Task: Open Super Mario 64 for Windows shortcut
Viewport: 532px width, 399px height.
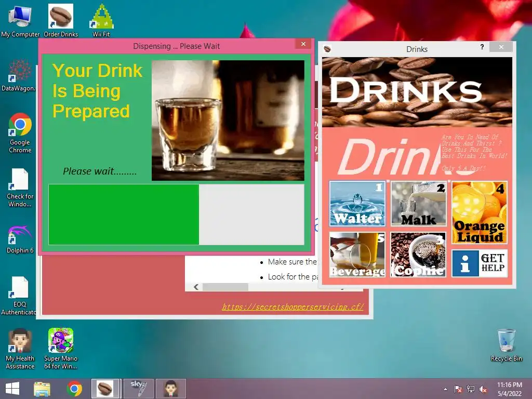Action: tap(61, 349)
